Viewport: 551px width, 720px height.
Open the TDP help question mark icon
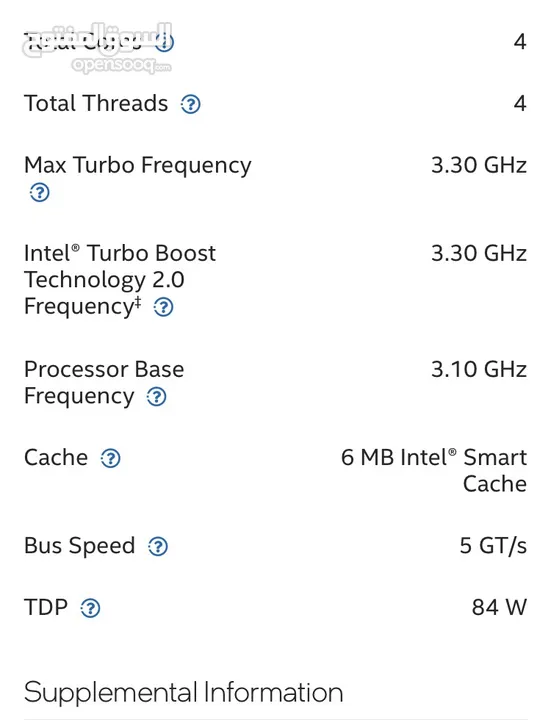click(90, 608)
